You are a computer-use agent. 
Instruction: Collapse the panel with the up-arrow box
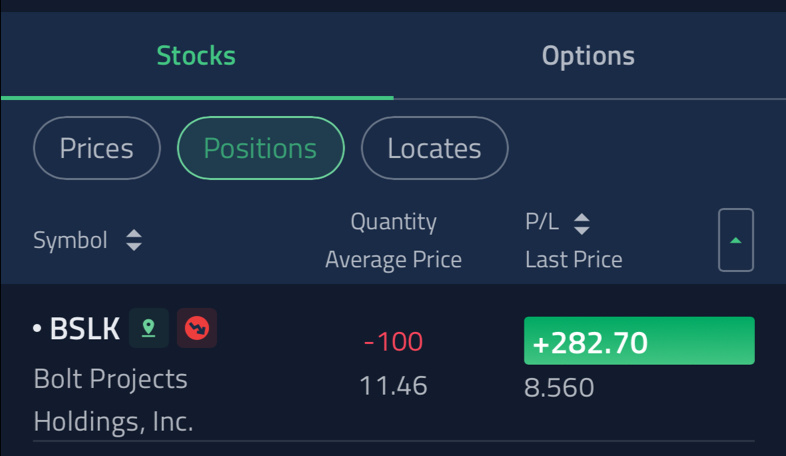point(736,240)
